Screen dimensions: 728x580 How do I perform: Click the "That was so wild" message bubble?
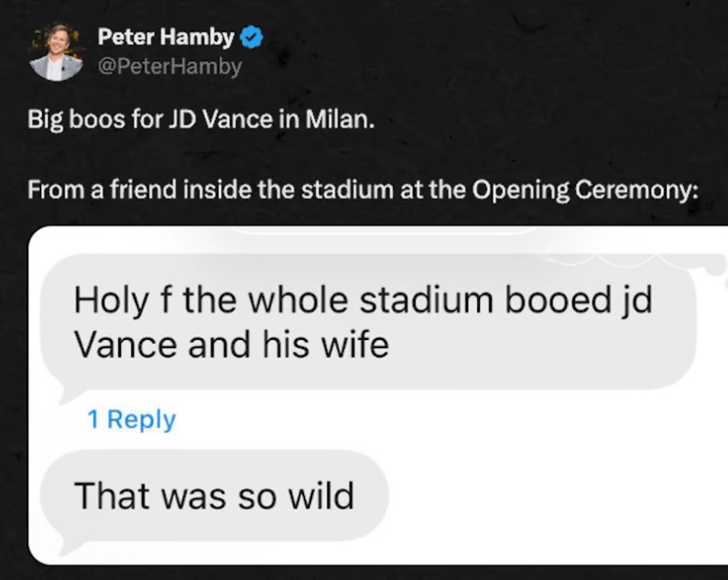(213, 496)
